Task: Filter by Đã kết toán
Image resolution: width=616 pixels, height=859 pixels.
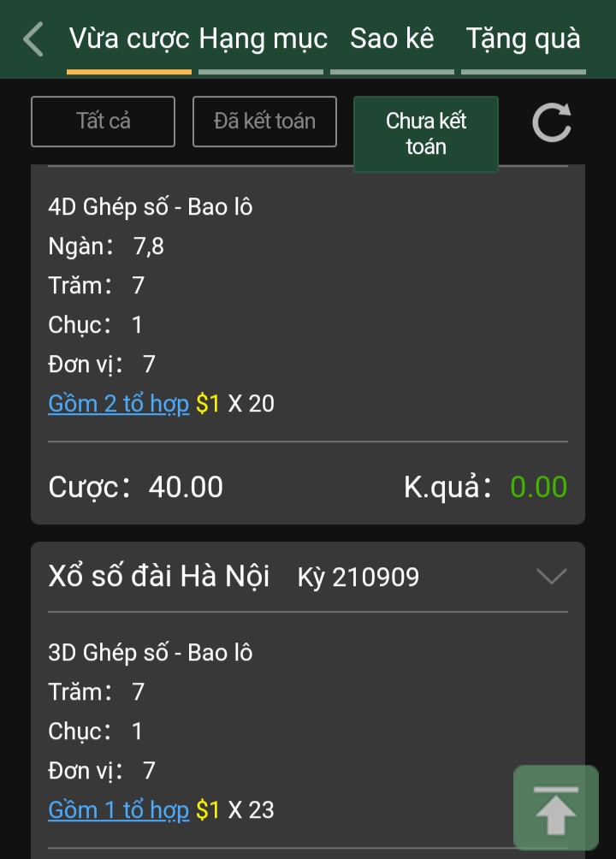Action: click(264, 121)
